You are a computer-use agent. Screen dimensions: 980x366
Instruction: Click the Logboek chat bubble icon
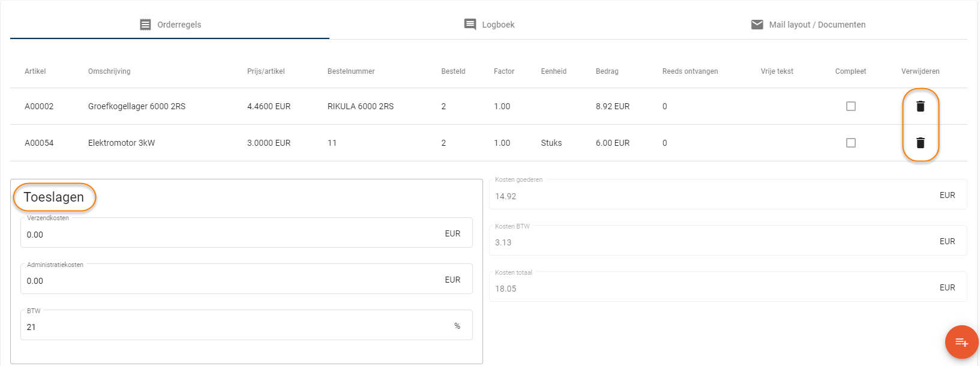tap(470, 25)
